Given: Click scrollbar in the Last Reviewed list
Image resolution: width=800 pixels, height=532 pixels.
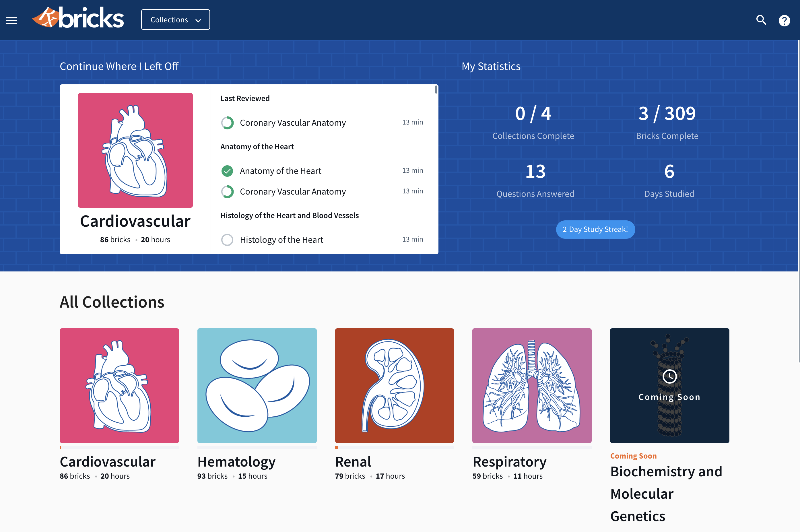Looking at the screenshot, I should pyautogui.click(x=436, y=90).
